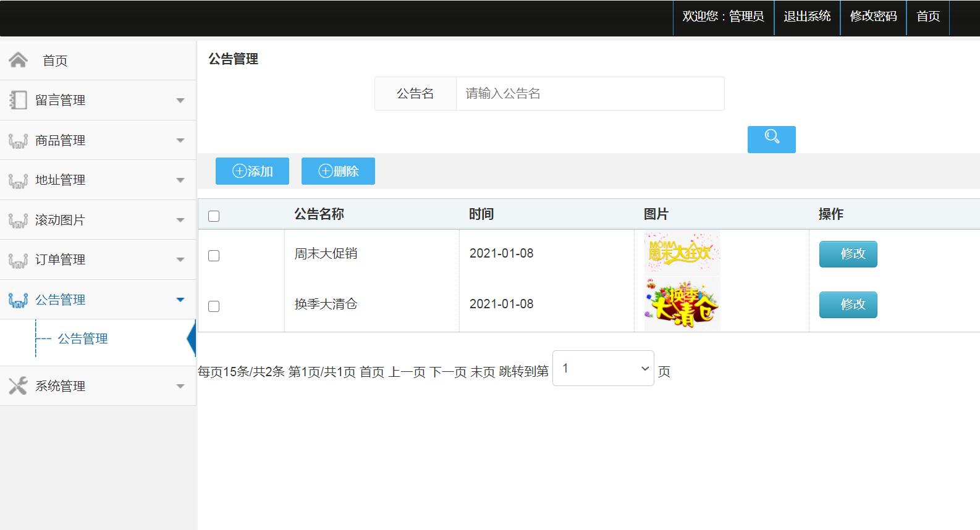The image size is (980, 530).
Task: Click the 换季大清仓 thumbnail image
Action: click(x=682, y=304)
